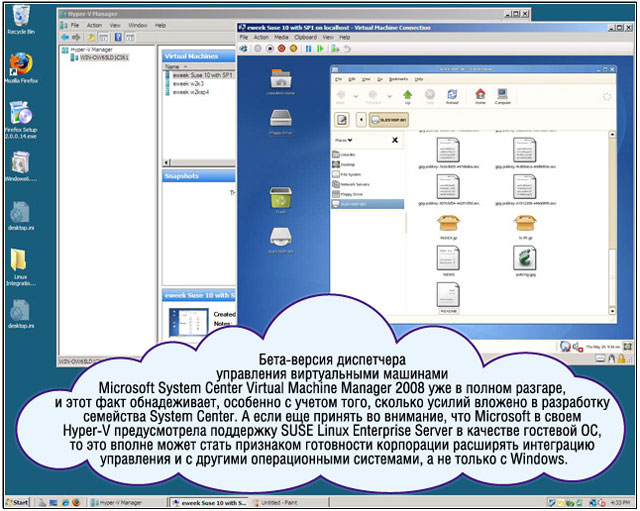The height and width of the screenshot is (511, 640).
Task: Select Floppy Drive in the Places sidebar
Action: (347, 194)
